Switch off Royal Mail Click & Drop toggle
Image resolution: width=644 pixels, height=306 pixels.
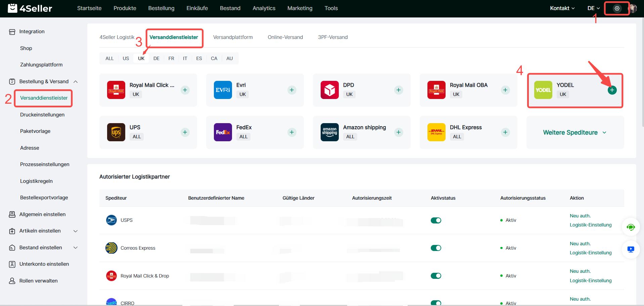click(x=436, y=276)
